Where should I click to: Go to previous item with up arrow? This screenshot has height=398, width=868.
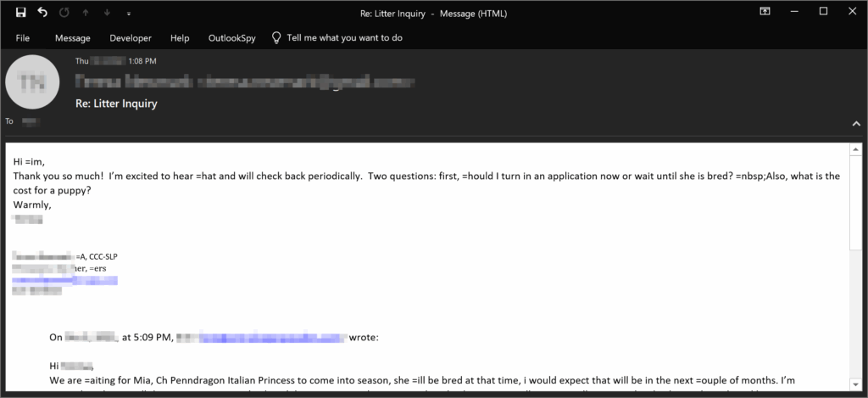pos(86,12)
